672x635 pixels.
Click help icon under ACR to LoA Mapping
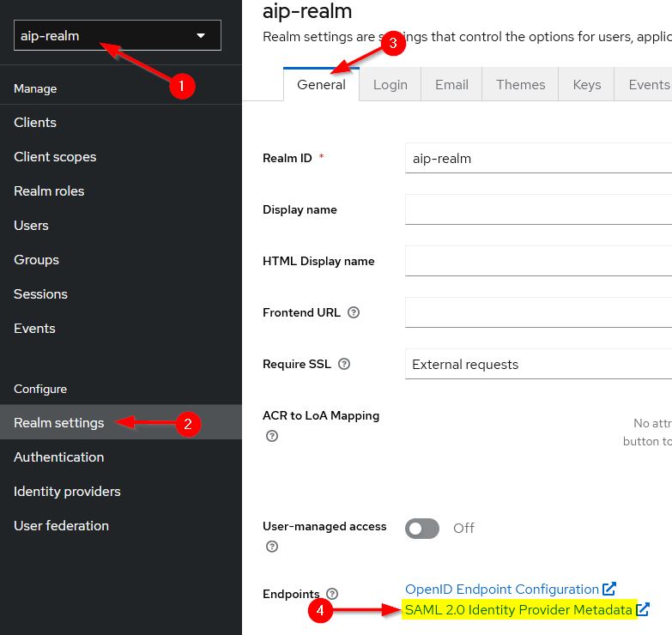[x=272, y=436]
